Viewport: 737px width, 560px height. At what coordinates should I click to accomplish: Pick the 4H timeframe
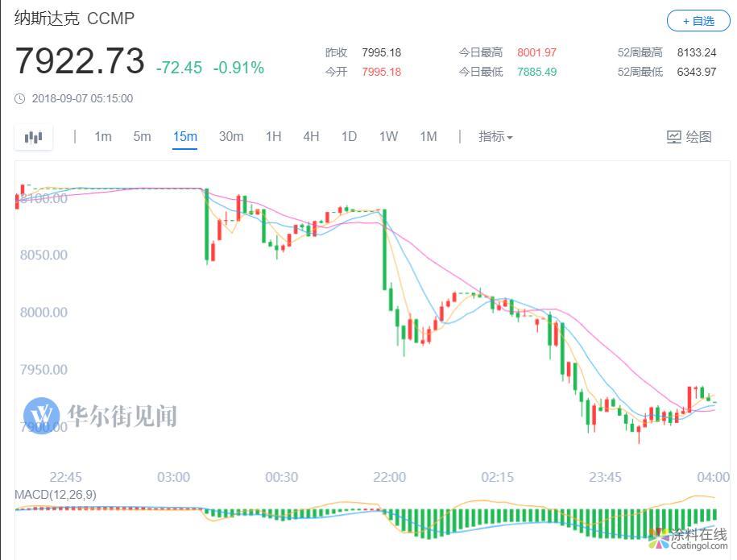click(311, 137)
